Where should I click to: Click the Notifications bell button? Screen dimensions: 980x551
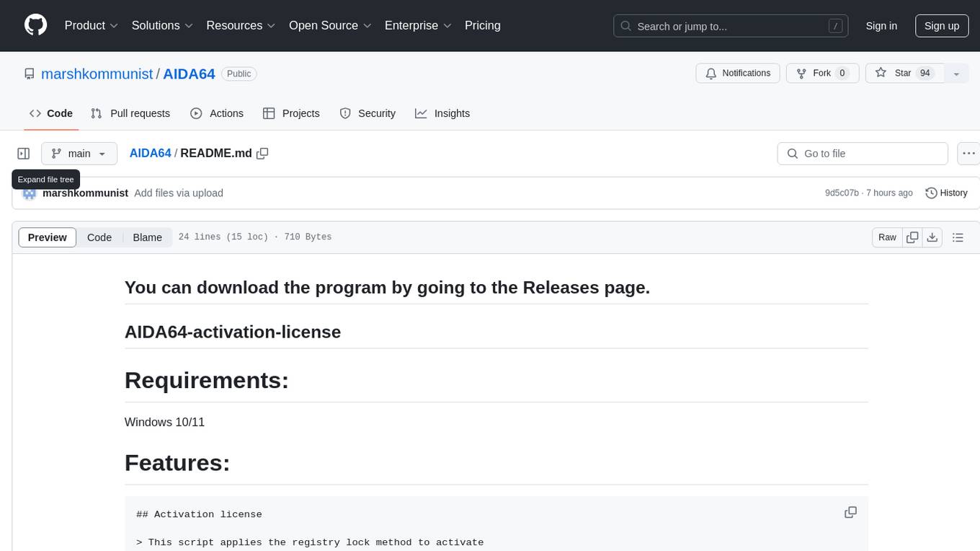coord(738,73)
